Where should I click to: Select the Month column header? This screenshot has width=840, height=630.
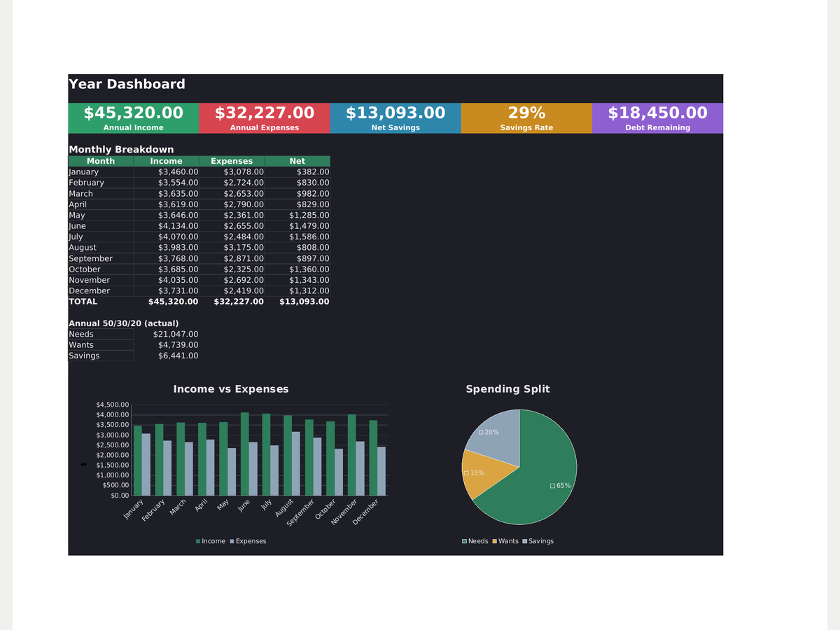tap(101, 161)
